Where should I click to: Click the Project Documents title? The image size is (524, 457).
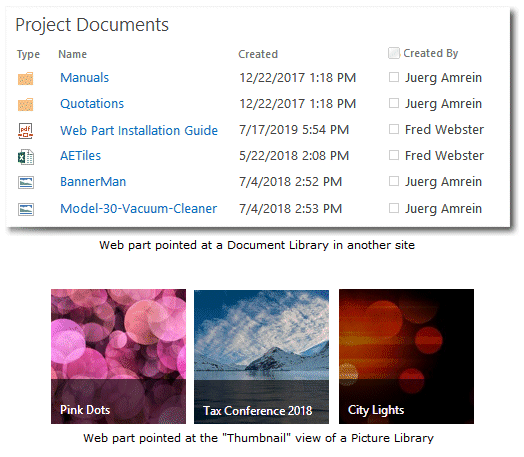pyautogui.click(x=92, y=25)
